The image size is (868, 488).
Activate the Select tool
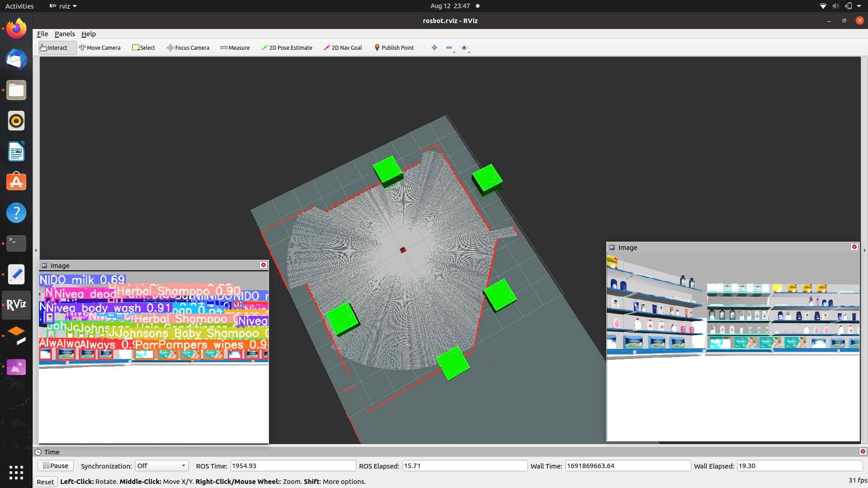coord(144,48)
